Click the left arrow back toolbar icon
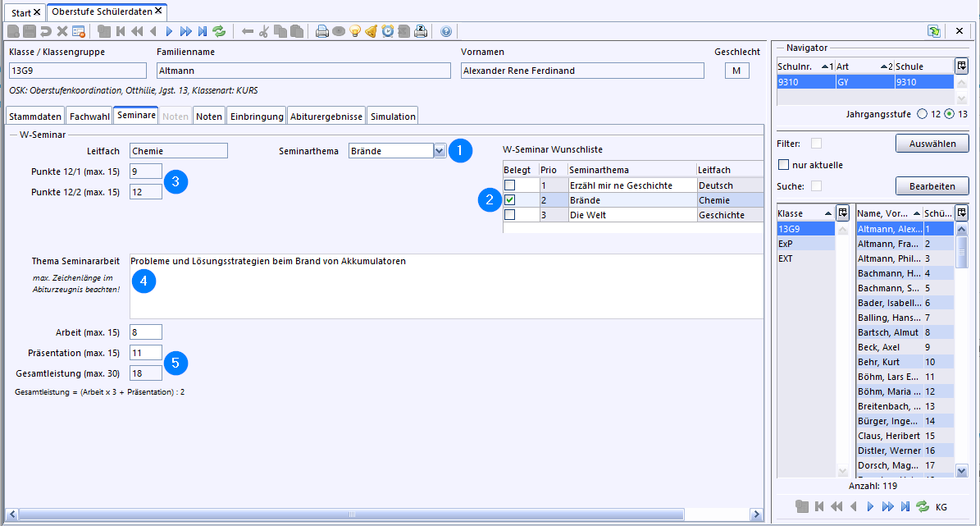 pyautogui.click(x=248, y=31)
